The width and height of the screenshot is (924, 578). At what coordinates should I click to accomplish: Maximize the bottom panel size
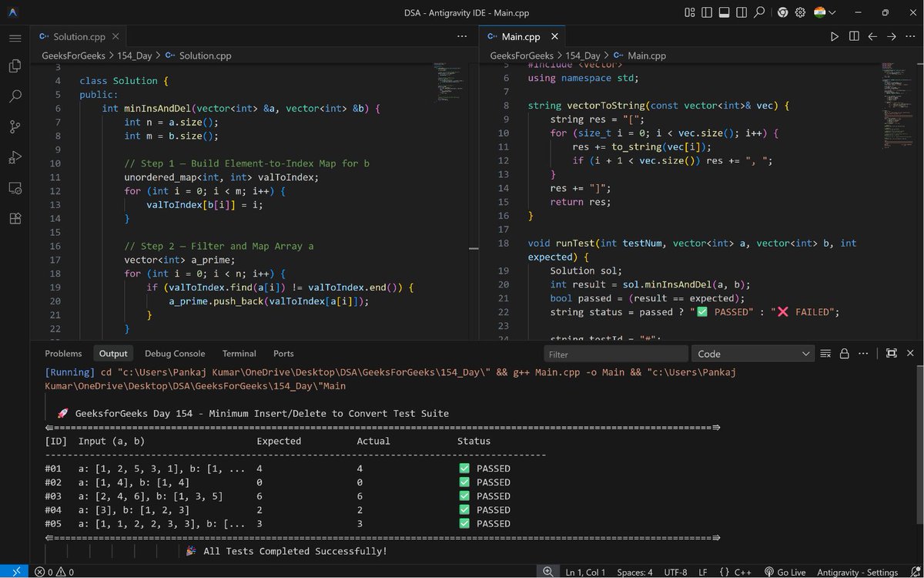(891, 354)
